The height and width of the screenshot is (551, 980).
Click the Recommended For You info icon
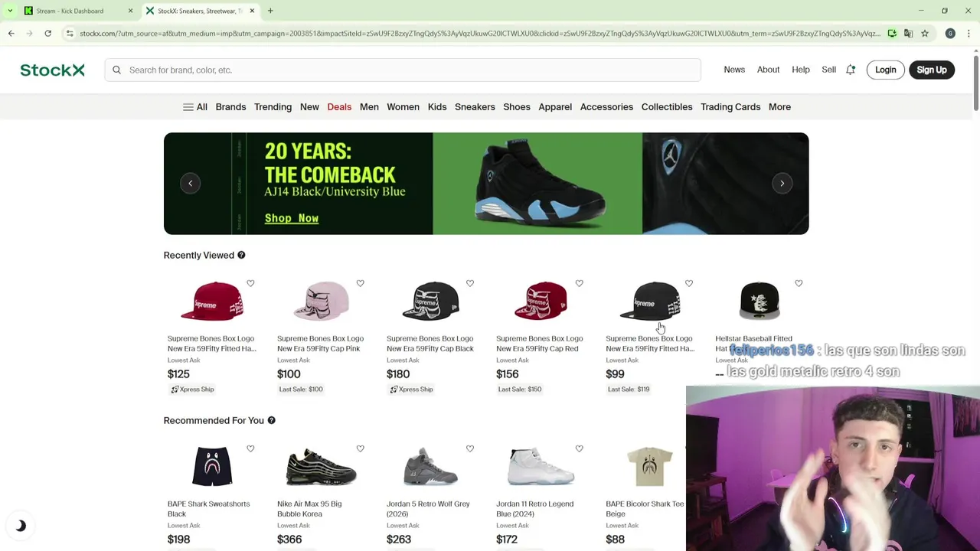point(271,420)
